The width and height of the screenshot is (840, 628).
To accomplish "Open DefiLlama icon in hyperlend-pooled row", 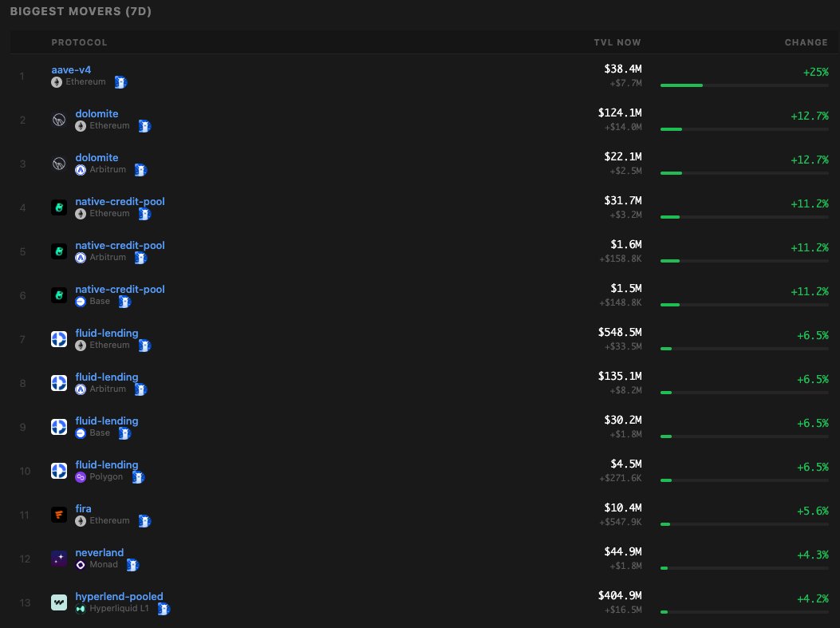I will [164, 609].
